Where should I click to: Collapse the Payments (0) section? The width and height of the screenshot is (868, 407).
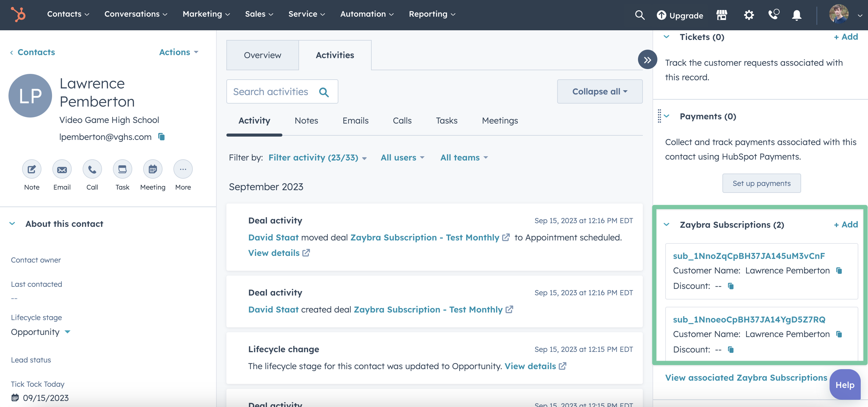[x=666, y=116]
